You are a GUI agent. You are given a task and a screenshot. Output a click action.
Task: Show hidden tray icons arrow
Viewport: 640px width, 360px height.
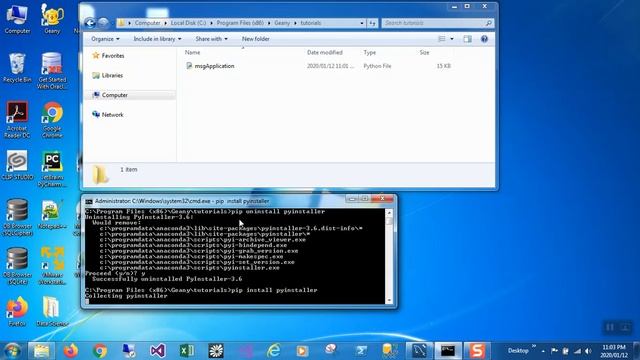pyautogui.click(x=543, y=351)
